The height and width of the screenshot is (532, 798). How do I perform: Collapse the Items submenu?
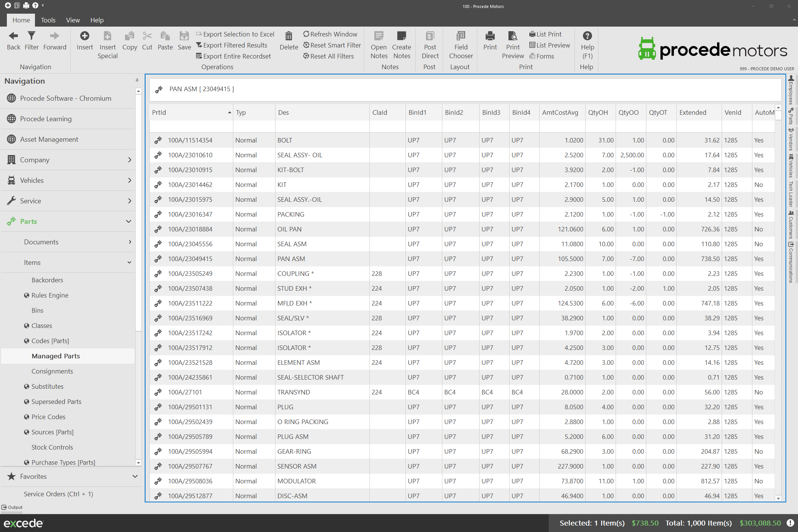[x=130, y=263]
